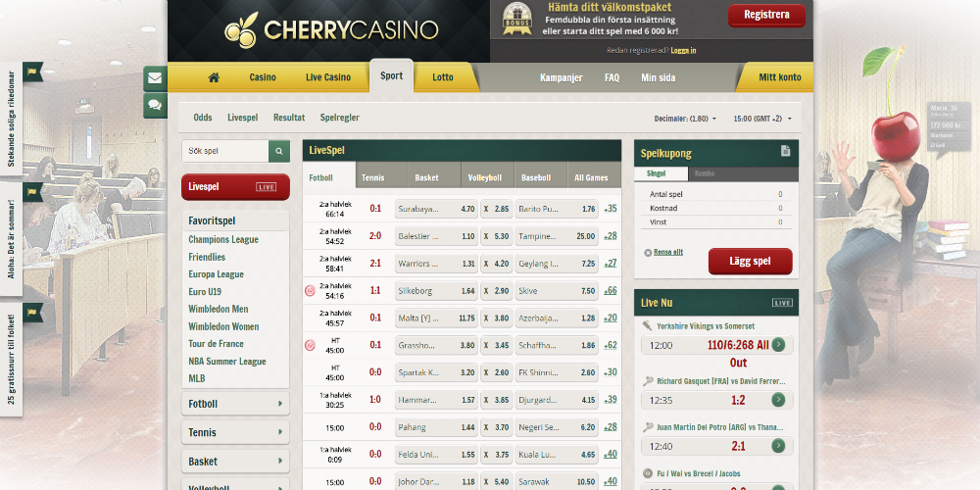Go to the home page icon
This screenshot has height=490, width=980.
[214, 77]
